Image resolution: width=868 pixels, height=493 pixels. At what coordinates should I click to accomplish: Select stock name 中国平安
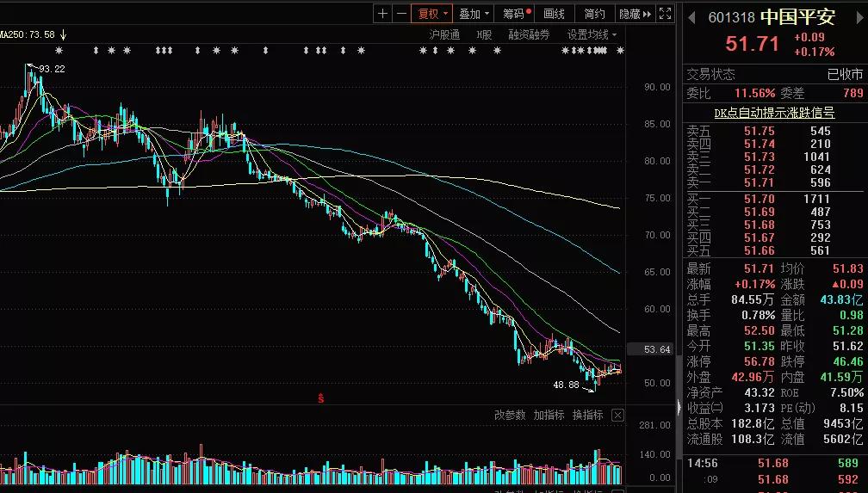pyautogui.click(x=797, y=16)
